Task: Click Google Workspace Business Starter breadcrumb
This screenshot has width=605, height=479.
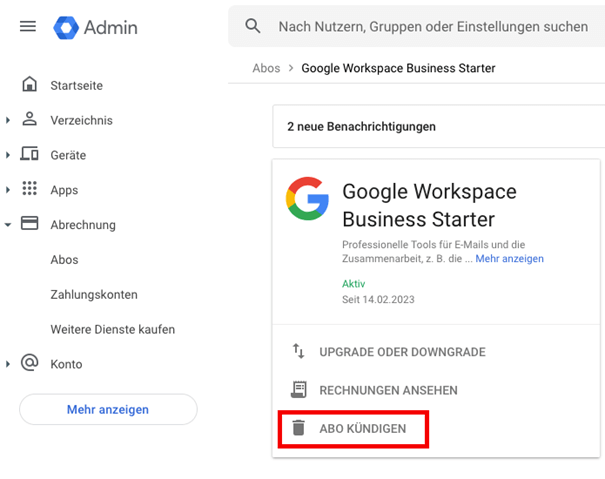Action: 398,68
